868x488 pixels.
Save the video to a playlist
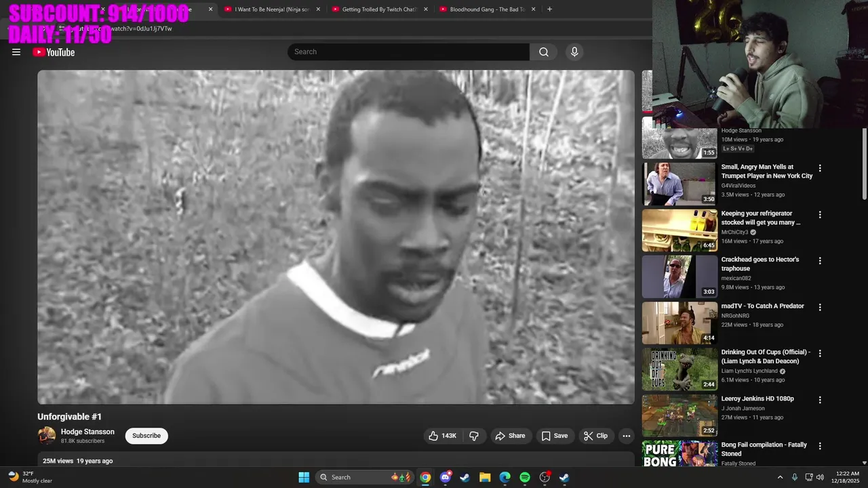click(554, 436)
